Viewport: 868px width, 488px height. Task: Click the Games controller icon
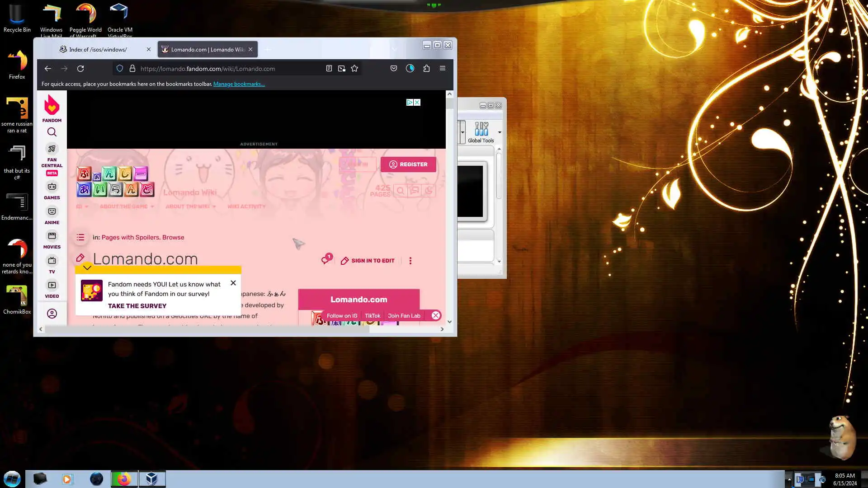coord(52,187)
